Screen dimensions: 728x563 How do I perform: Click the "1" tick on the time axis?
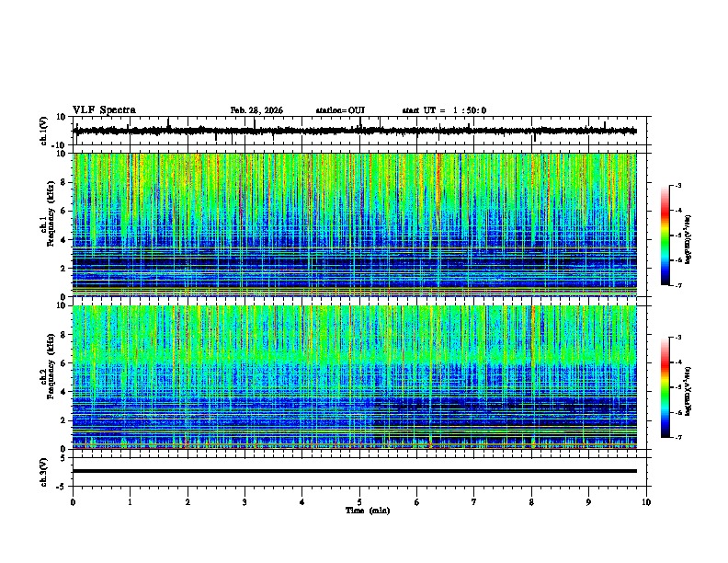point(130,502)
